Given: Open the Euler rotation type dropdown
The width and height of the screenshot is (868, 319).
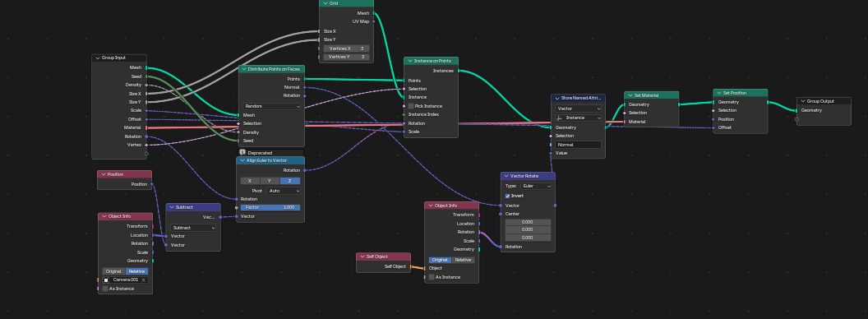Looking at the screenshot, I should point(536,187).
